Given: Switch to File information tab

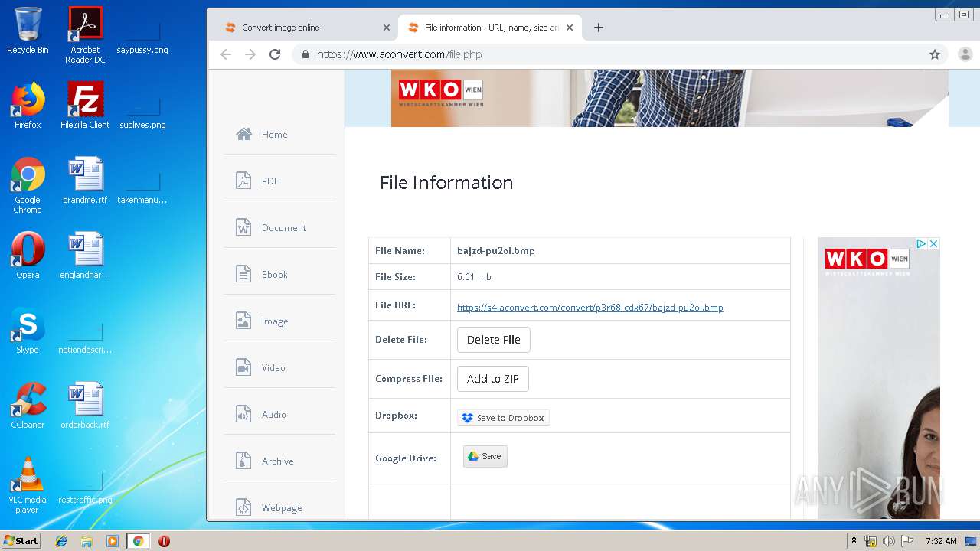Looking at the screenshot, I should pos(490,28).
